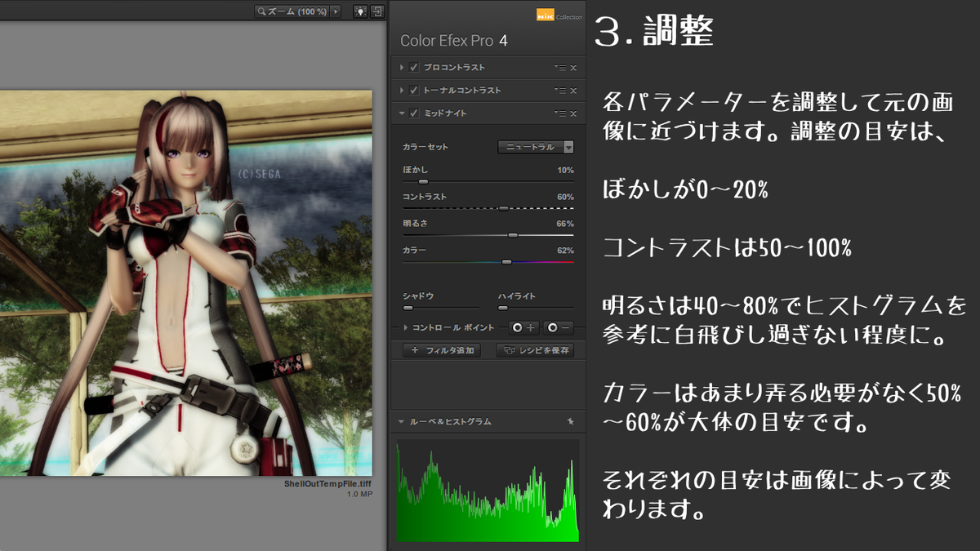Click the 明るさ value 66%

tap(565, 224)
